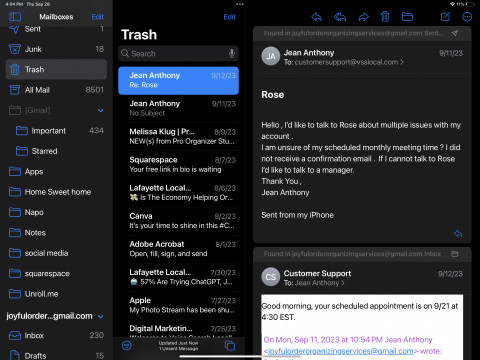Open the filter icon below the message list
480x360 pixels.
coord(127,346)
